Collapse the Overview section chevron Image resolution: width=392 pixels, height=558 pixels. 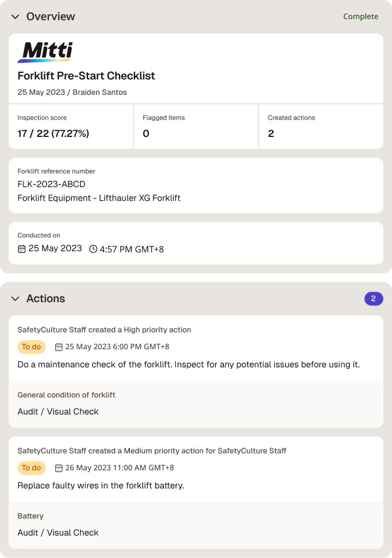coord(16,17)
